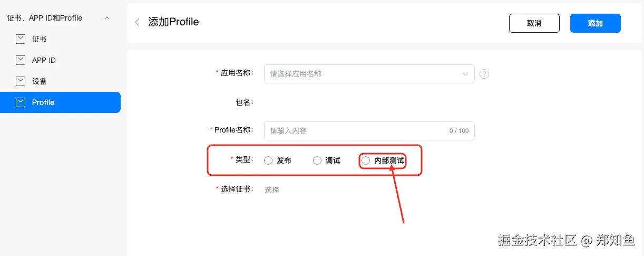Click the blue 添加 button
The image size is (644, 256).
[x=595, y=23]
